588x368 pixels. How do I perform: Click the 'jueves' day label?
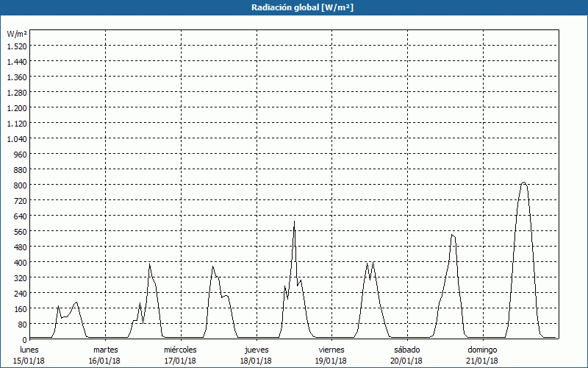tap(257, 350)
